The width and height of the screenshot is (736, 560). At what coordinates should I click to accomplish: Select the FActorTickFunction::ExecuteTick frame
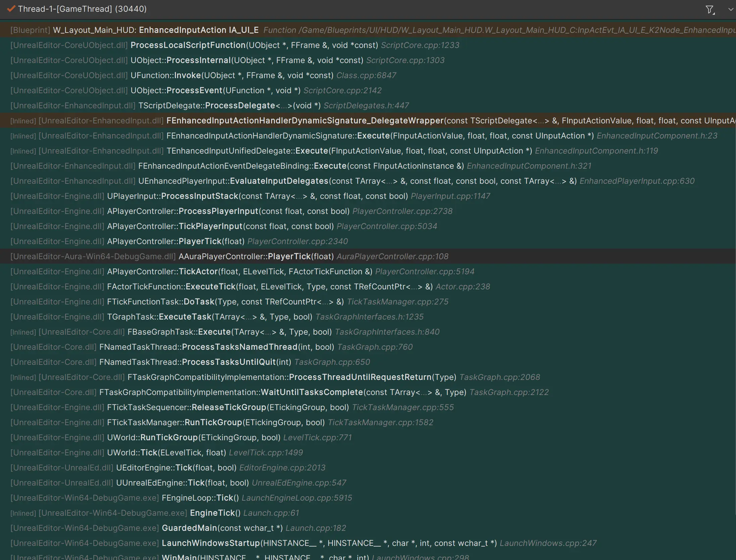pos(210,287)
